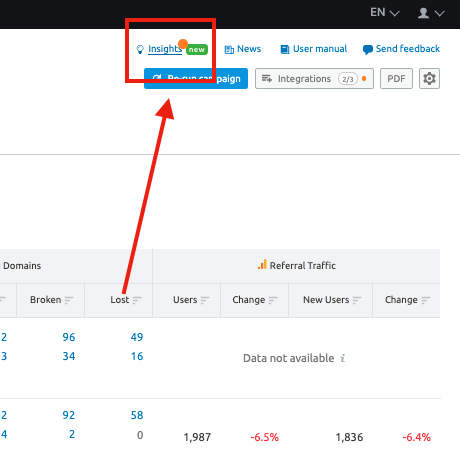The image size is (460, 471).
Task: Open the Integrations 2/3 button
Action: (x=314, y=79)
